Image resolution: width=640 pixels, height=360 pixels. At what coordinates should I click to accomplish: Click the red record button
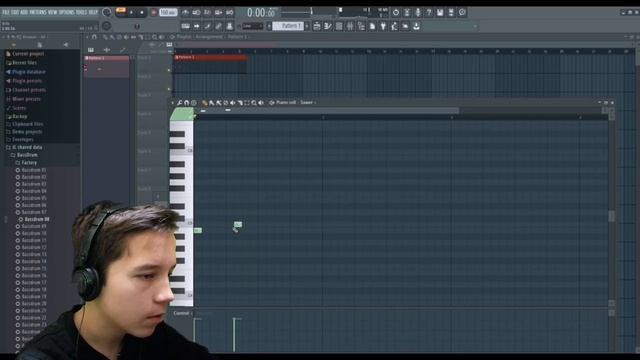point(154,13)
